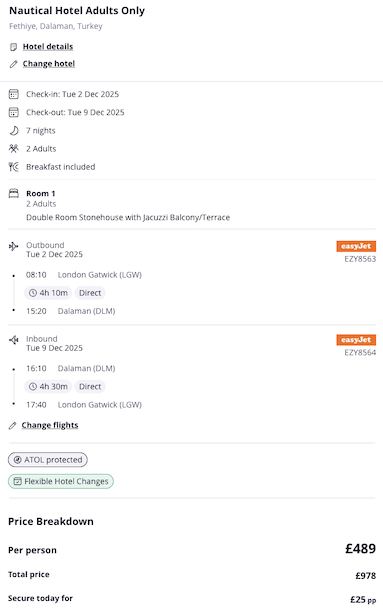Click the ATOL protected badge
The width and height of the screenshot is (383, 613).
(x=48, y=460)
